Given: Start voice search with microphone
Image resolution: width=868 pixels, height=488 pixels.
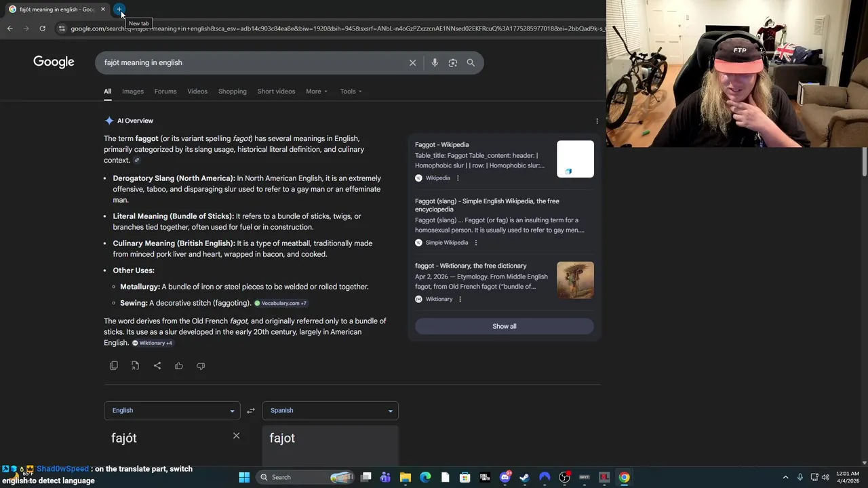Looking at the screenshot, I should click(435, 62).
